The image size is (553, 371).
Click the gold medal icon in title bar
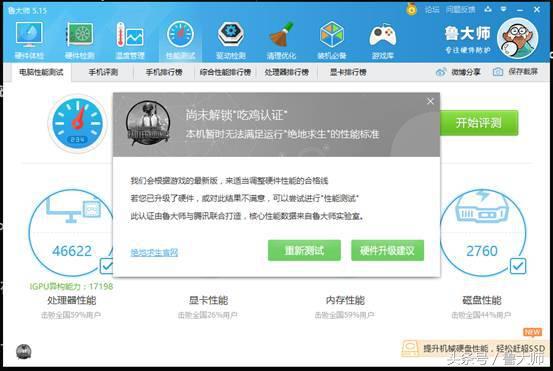pyautogui.click(x=411, y=9)
